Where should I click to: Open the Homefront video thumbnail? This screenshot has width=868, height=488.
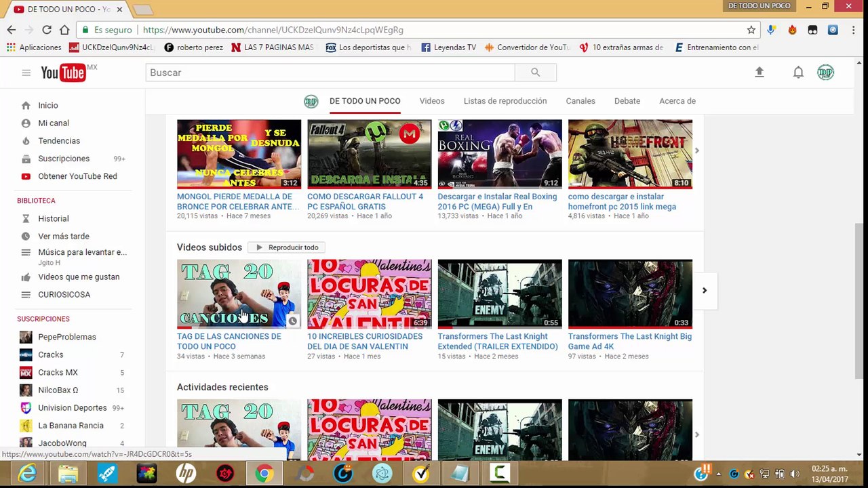(x=630, y=154)
